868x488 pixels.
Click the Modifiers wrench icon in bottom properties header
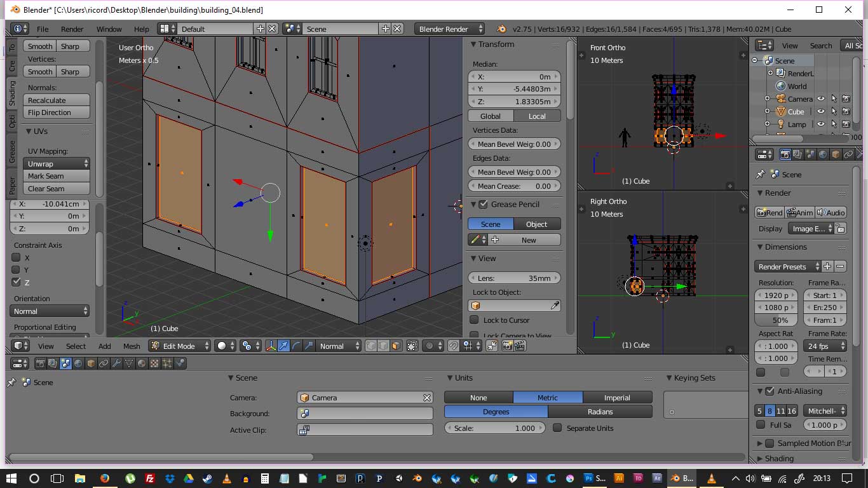pyautogui.click(x=116, y=363)
